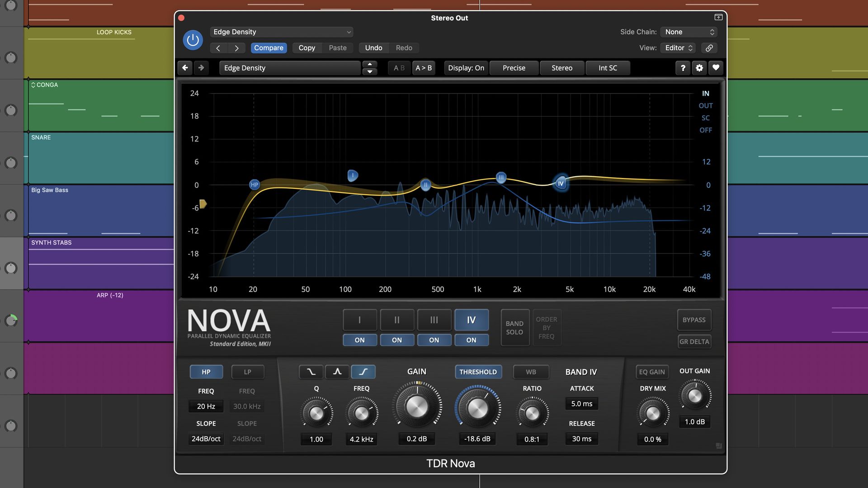Select Band III
Image resolution: width=868 pixels, height=488 pixels.
pos(434,319)
